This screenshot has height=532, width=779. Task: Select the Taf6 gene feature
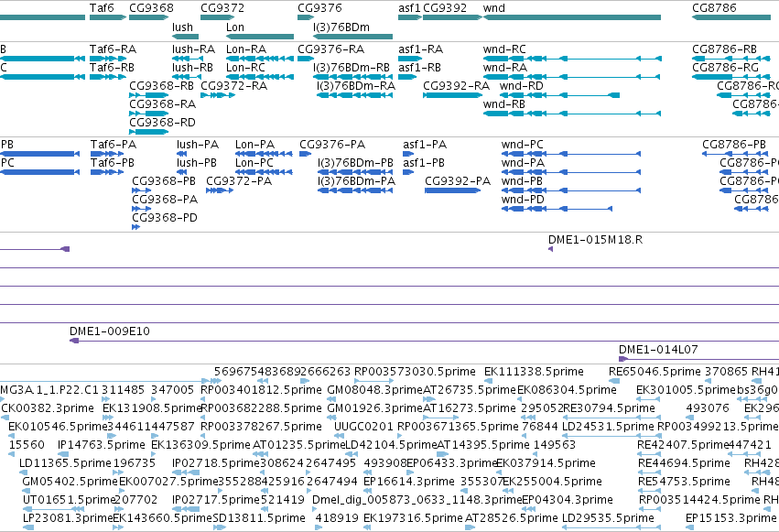coord(108,17)
